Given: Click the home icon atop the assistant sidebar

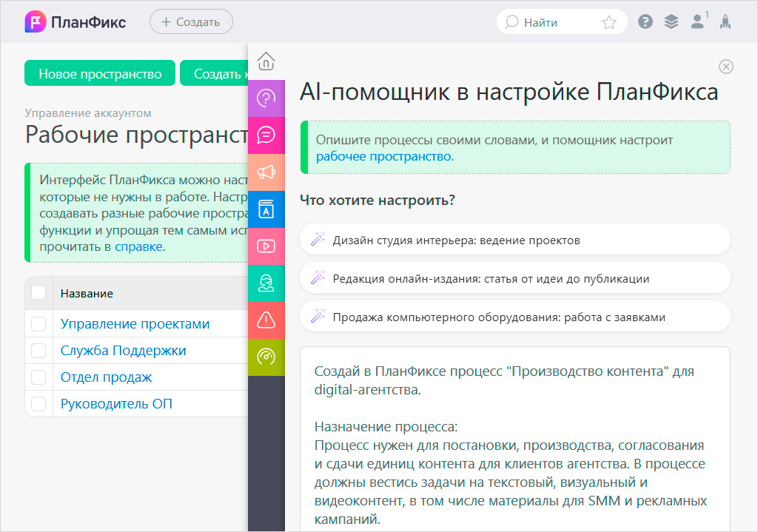Looking at the screenshot, I should 266,61.
